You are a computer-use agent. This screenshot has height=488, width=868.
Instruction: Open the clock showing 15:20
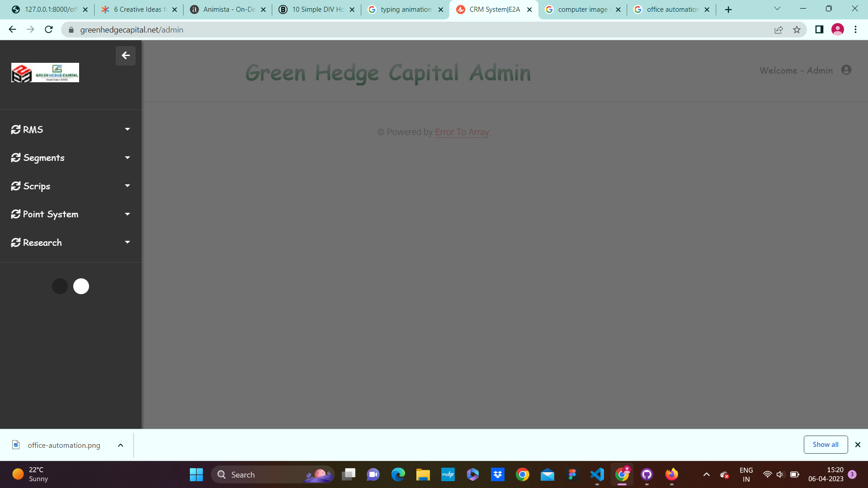click(826, 474)
